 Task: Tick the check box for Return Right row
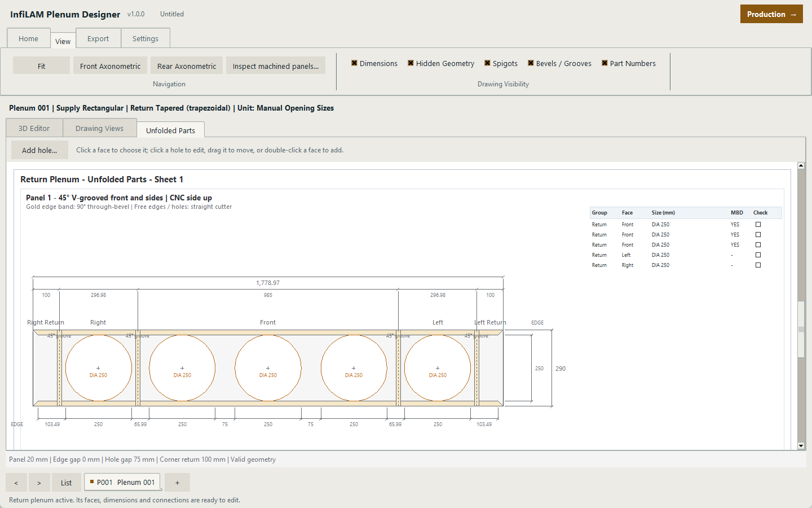(x=758, y=265)
